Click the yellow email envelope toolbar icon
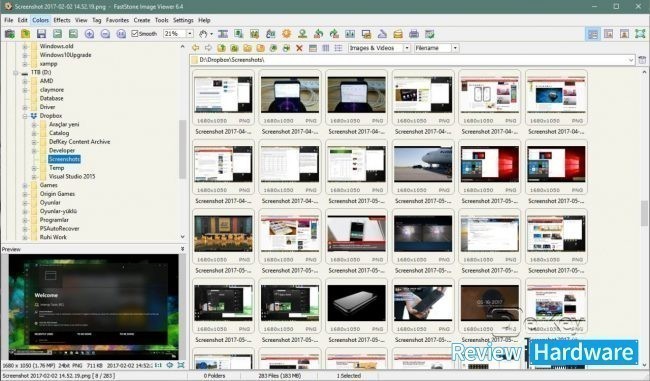 coord(398,34)
